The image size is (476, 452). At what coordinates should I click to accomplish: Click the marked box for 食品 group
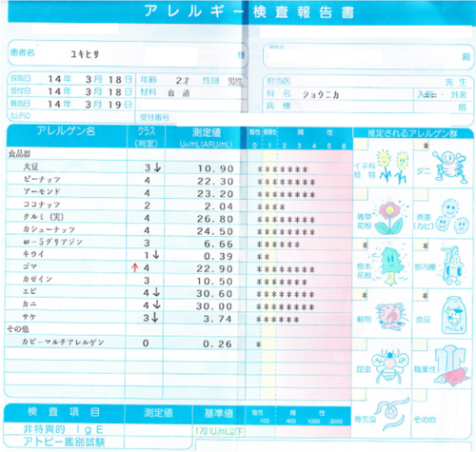tap(421, 295)
